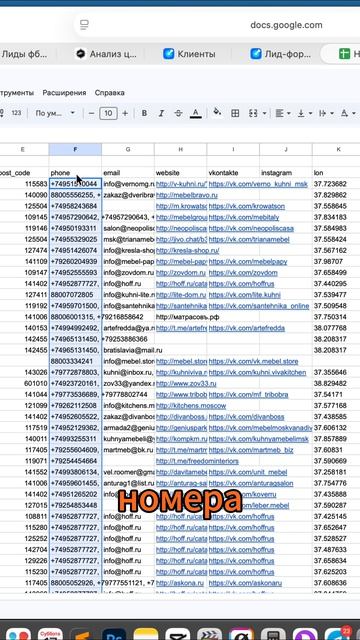Select phone cell 88007072805

click(x=75, y=295)
